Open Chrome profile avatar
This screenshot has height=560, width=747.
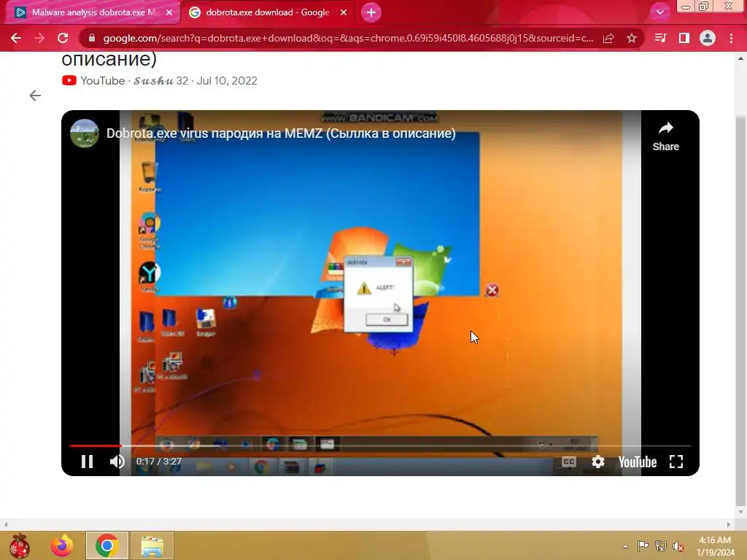tap(708, 38)
